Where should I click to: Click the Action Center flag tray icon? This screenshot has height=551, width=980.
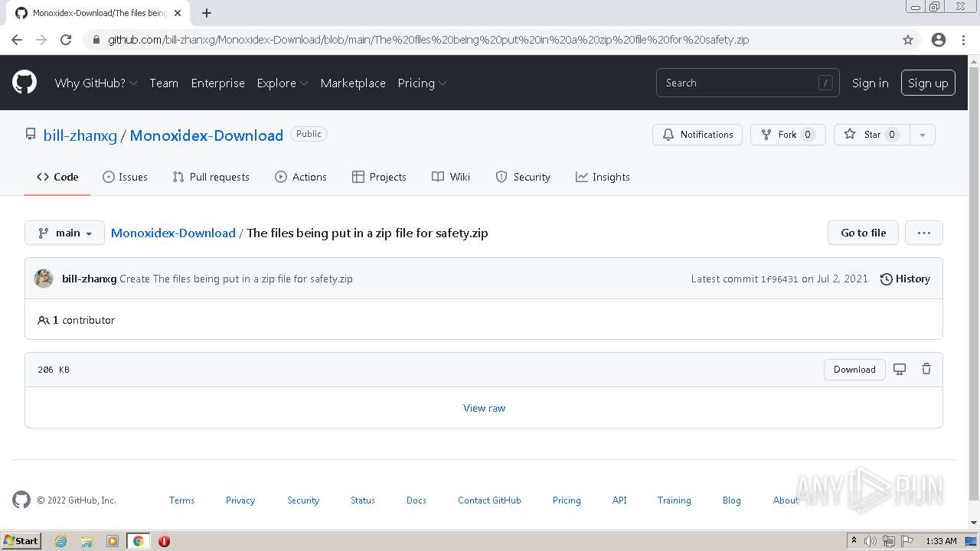point(907,541)
